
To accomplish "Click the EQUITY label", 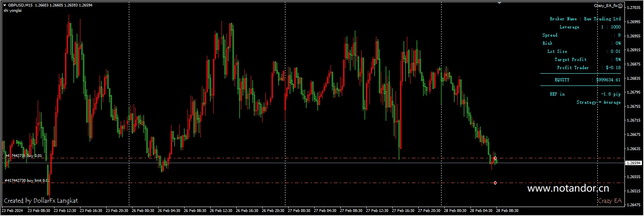I will [x=562, y=80].
